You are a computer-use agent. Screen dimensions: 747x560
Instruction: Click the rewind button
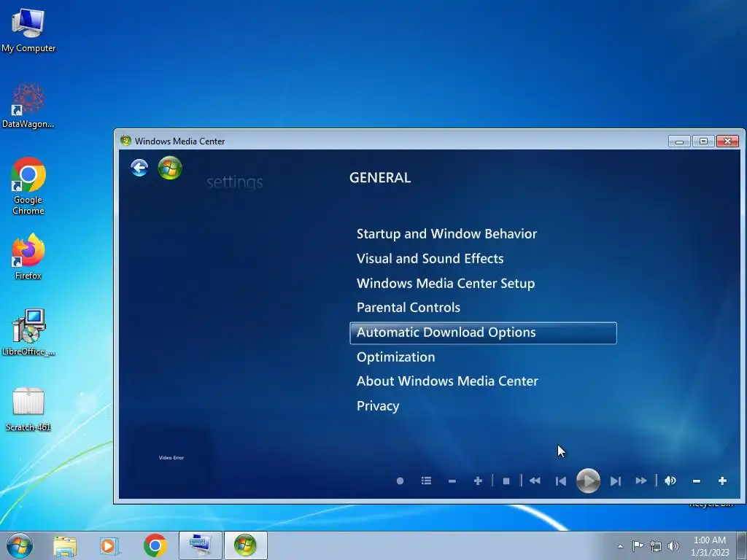tap(535, 481)
